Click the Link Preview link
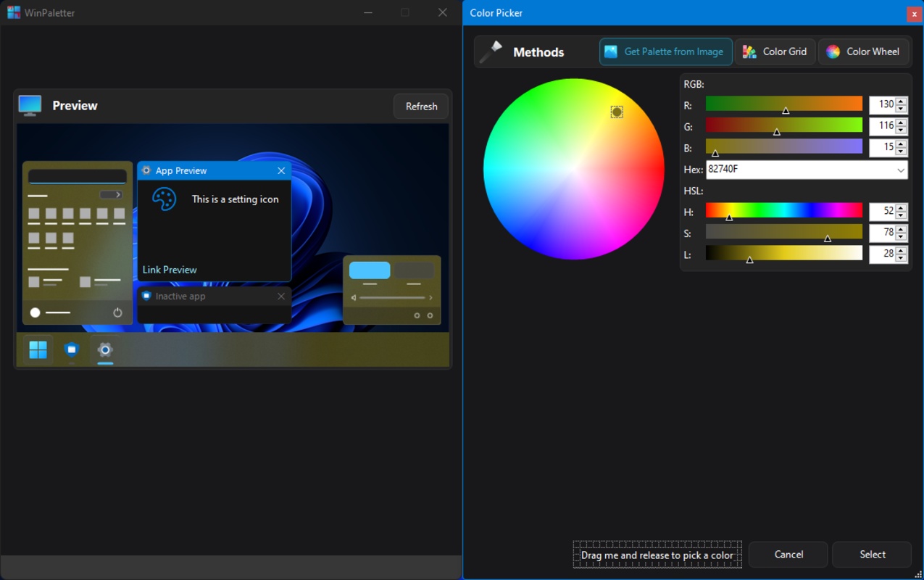The width and height of the screenshot is (924, 580). point(170,270)
